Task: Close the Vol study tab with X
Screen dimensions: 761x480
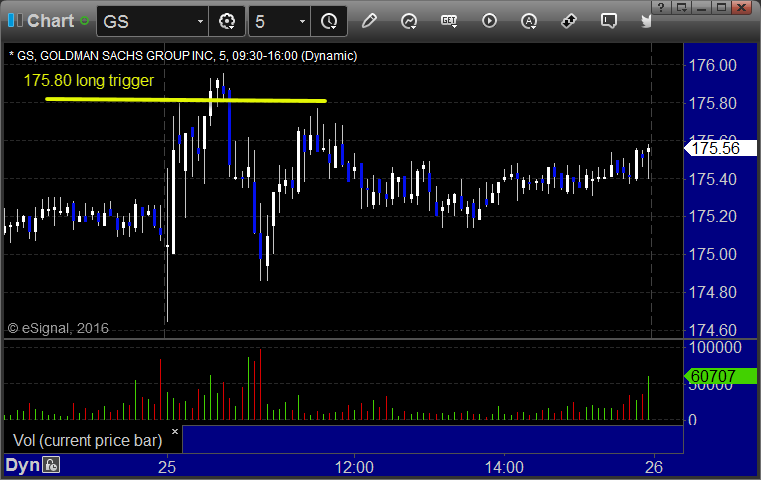Action: [x=175, y=431]
